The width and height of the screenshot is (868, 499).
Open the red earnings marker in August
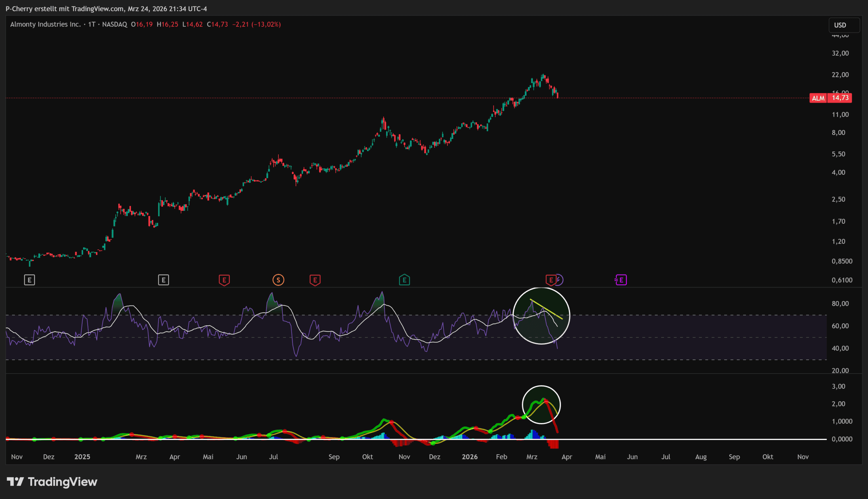(x=315, y=280)
